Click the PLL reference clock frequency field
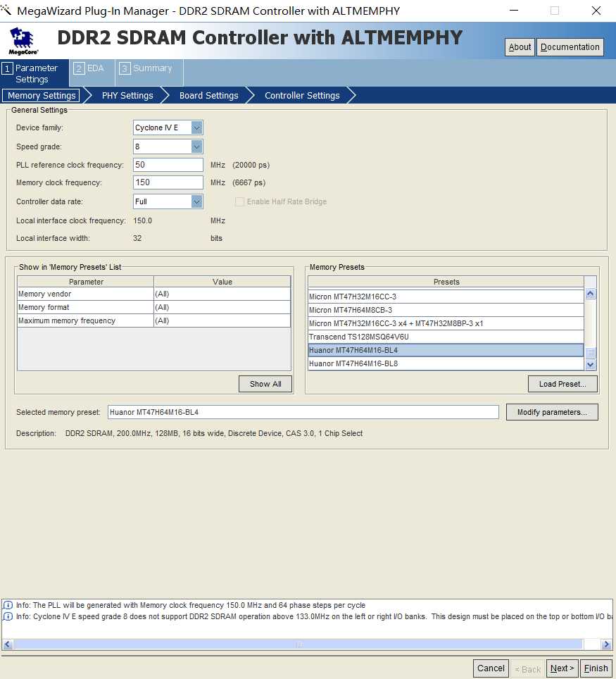616x679 pixels. click(168, 165)
